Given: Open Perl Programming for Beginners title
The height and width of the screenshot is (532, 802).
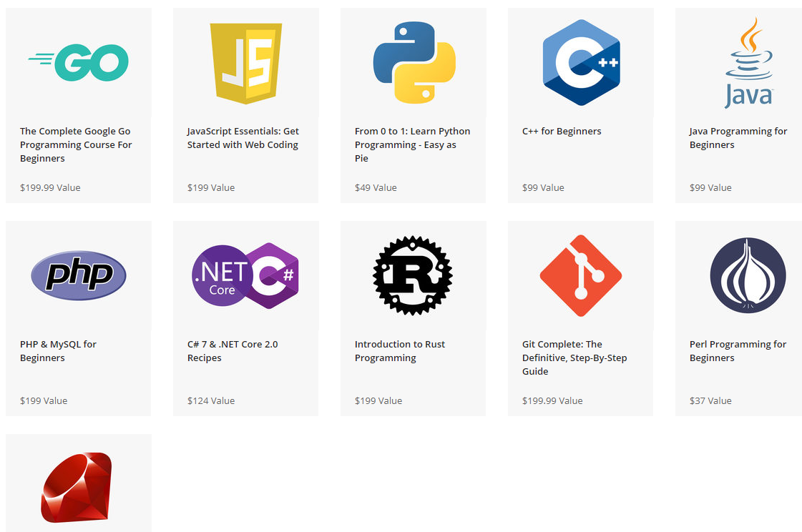Looking at the screenshot, I should (738, 351).
